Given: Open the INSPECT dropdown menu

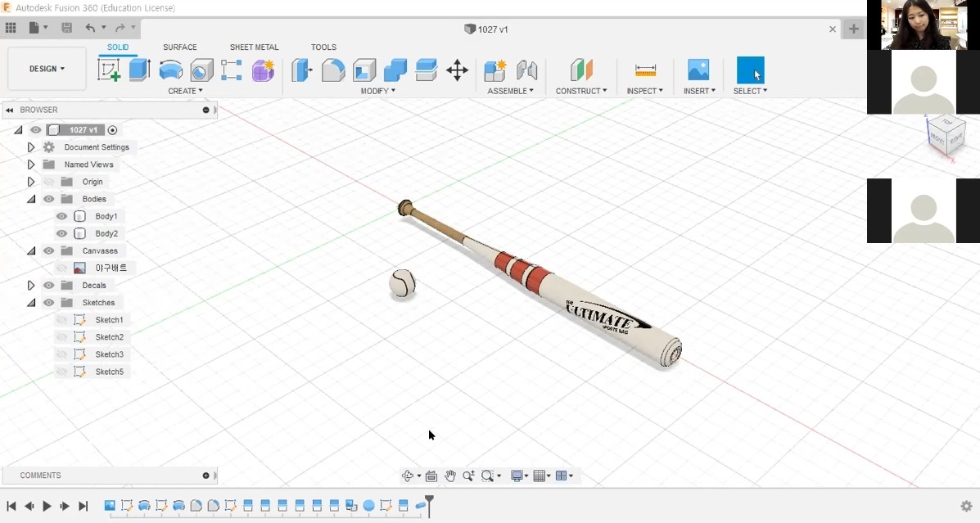Looking at the screenshot, I should pyautogui.click(x=645, y=91).
